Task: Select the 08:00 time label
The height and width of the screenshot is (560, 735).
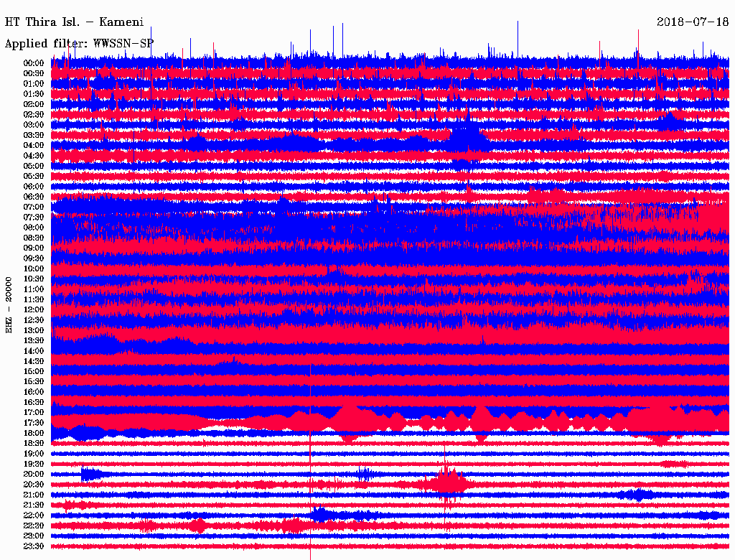Action: [x=34, y=228]
